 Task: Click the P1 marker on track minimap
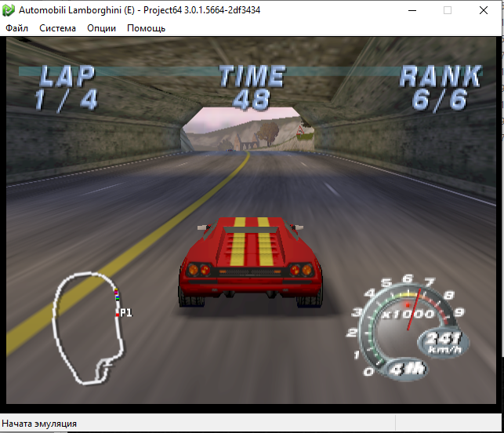125,313
